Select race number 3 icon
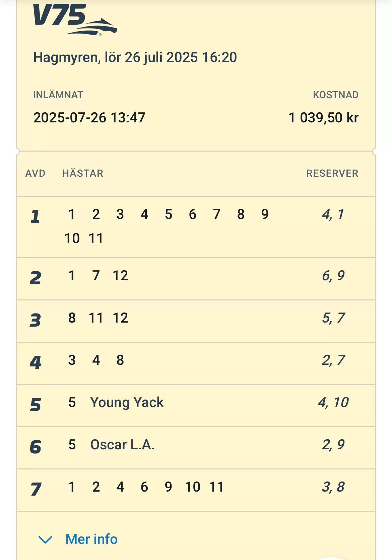This screenshot has height=560, width=392. [x=35, y=320]
